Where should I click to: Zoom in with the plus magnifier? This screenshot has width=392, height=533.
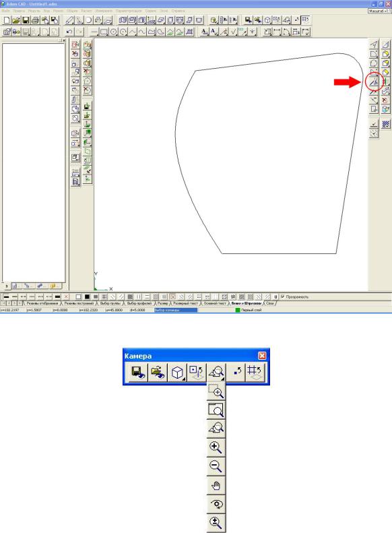(216, 447)
